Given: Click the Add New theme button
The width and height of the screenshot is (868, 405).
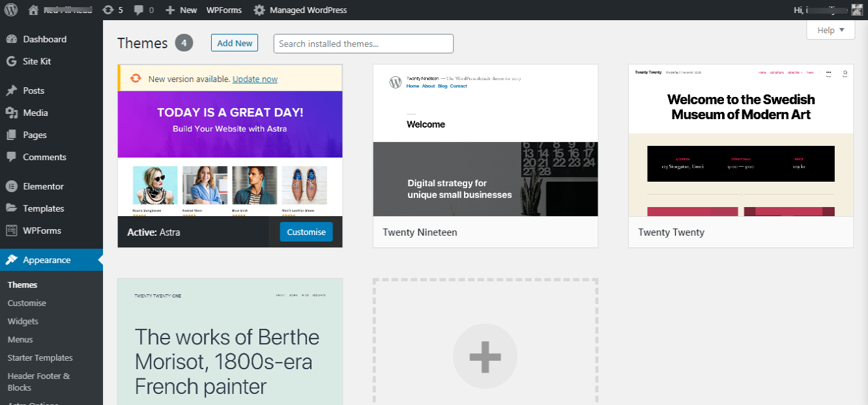Looking at the screenshot, I should tap(235, 43).
